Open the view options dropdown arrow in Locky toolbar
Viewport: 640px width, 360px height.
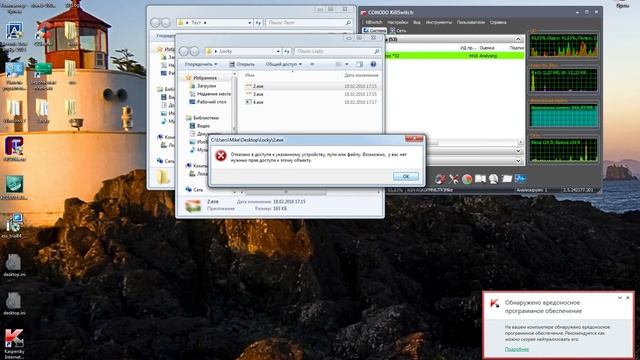pyautogui.click(x=347, y=64)
